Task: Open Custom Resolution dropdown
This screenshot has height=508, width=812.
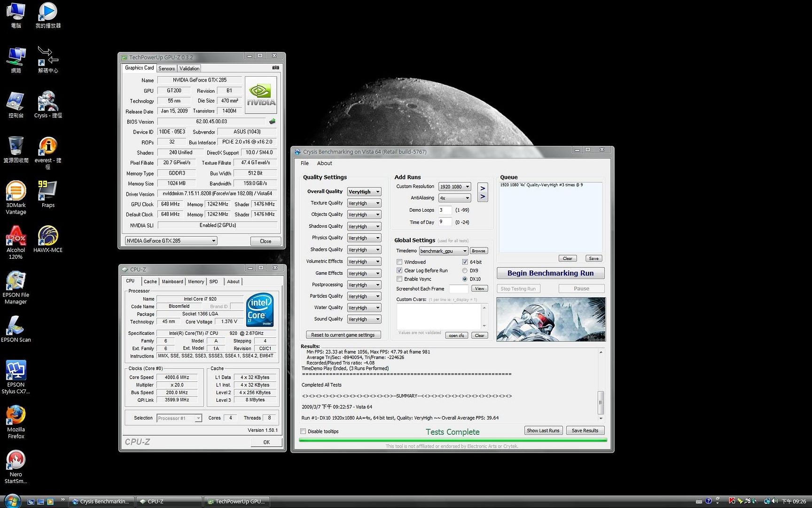Action: point(454,187)
